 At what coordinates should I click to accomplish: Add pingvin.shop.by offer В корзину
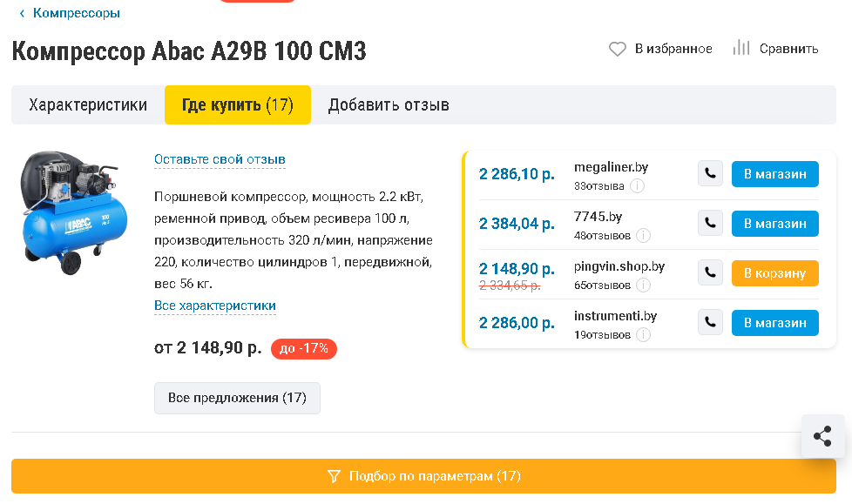[774, 273]
